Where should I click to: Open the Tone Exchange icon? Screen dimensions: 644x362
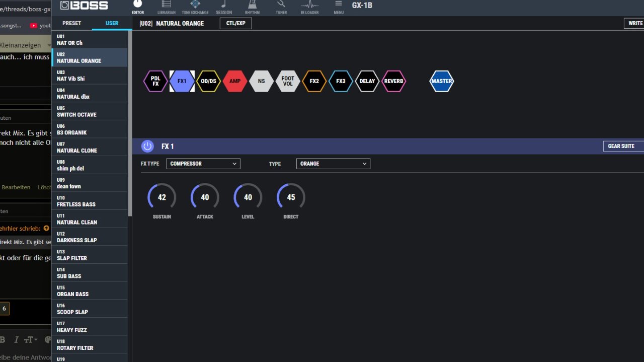pos(195,6)
